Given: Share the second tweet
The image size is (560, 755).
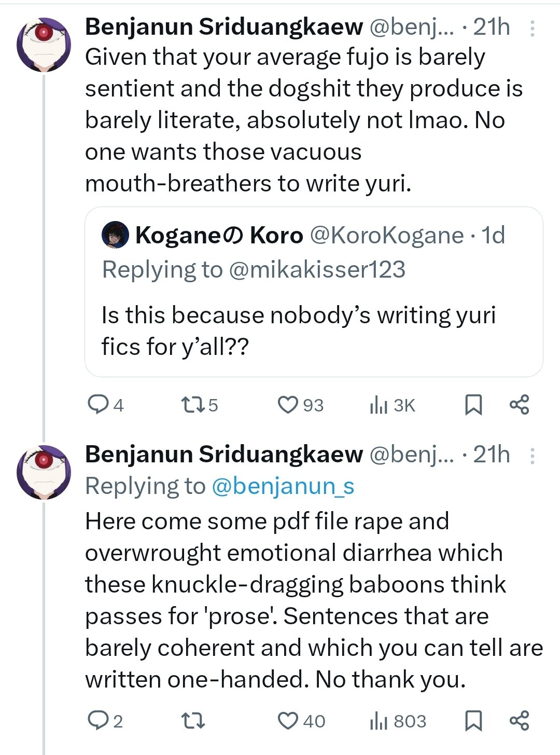Looking at the screenshot, I should pyautogui.click(x=519, y=721).
